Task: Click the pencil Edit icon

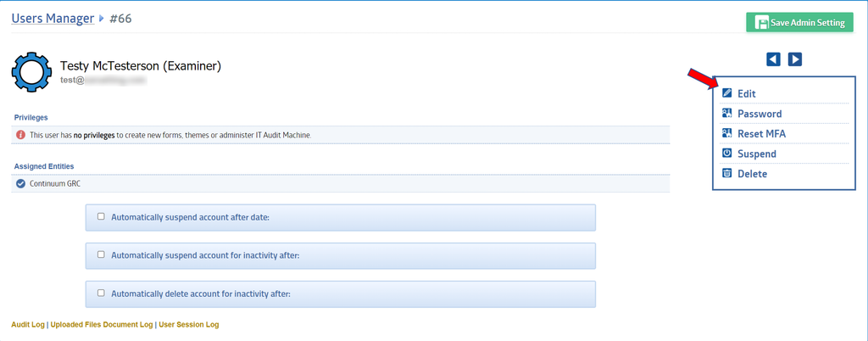Action: tap(726, 93)
